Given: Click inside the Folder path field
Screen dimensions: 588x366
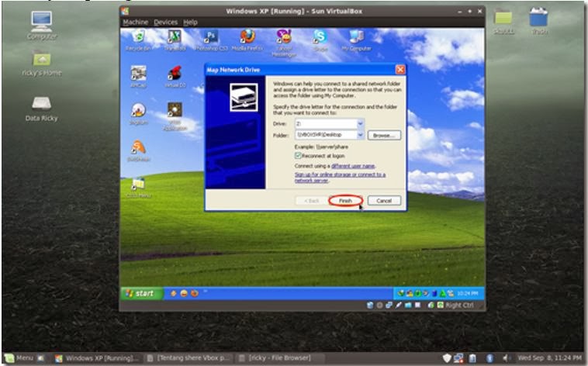Looking at the screenshot, I should tap(326, 135).
